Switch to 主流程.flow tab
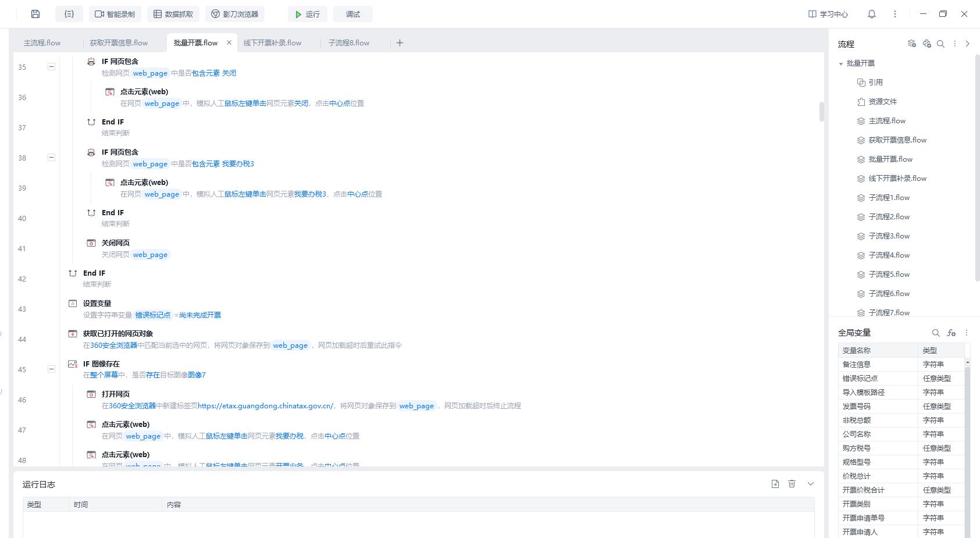The image size is (980, 538). click(x=42, y=42)
